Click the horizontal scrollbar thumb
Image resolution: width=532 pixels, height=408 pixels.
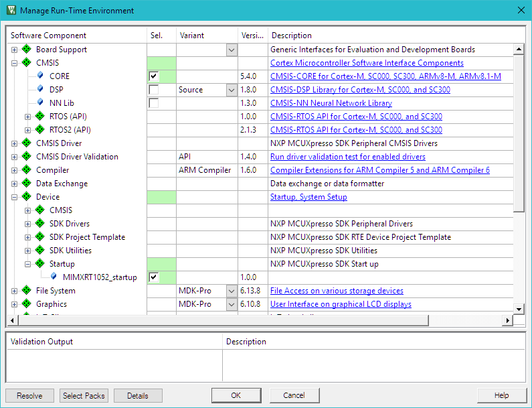pyautogui.click(x=224, y=320)
